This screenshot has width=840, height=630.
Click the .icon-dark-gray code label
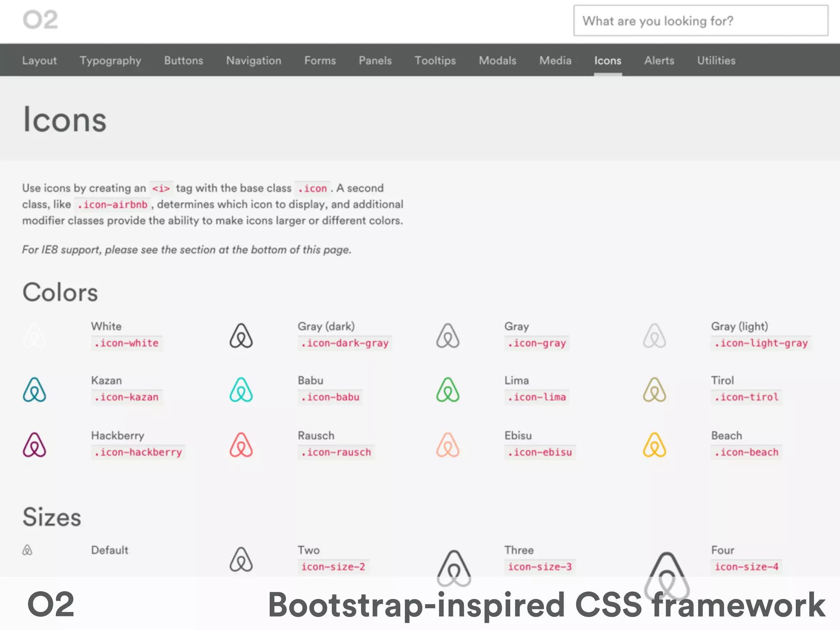click(345, 343)
